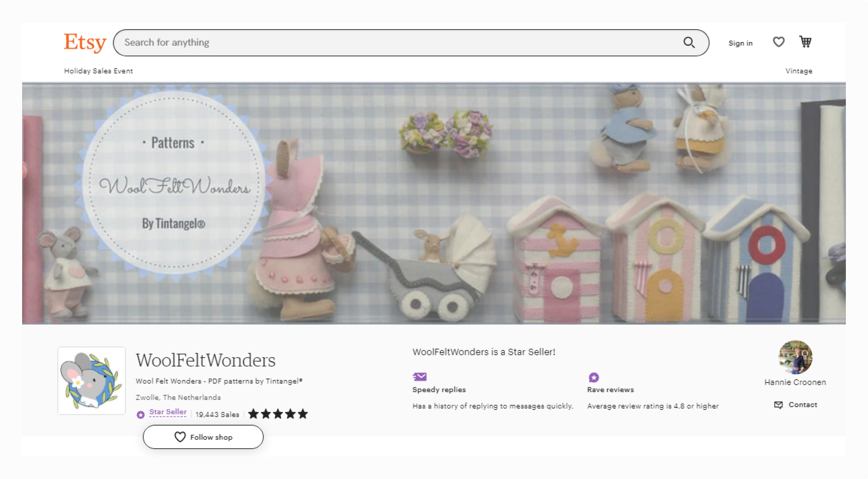The width and height of the screenshot is (868, 479).
Task: Click the 19,443 Sales link
Action: click(x=217, y=414)
